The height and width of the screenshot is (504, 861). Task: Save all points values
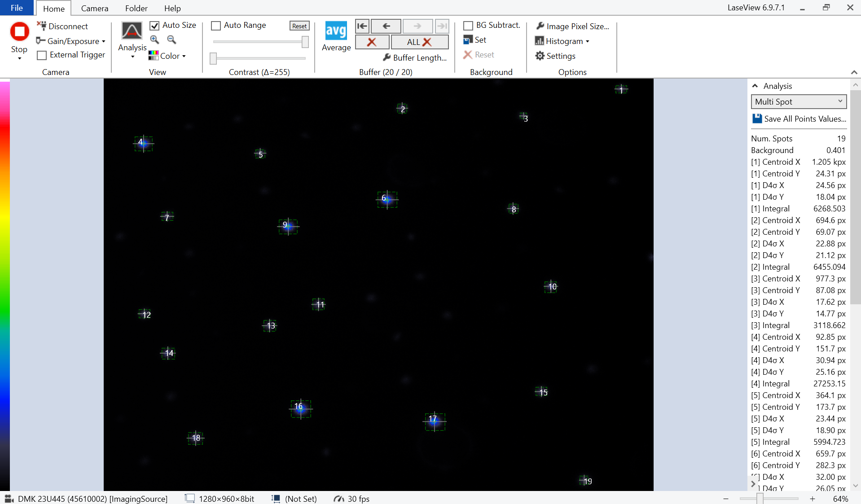799,118
